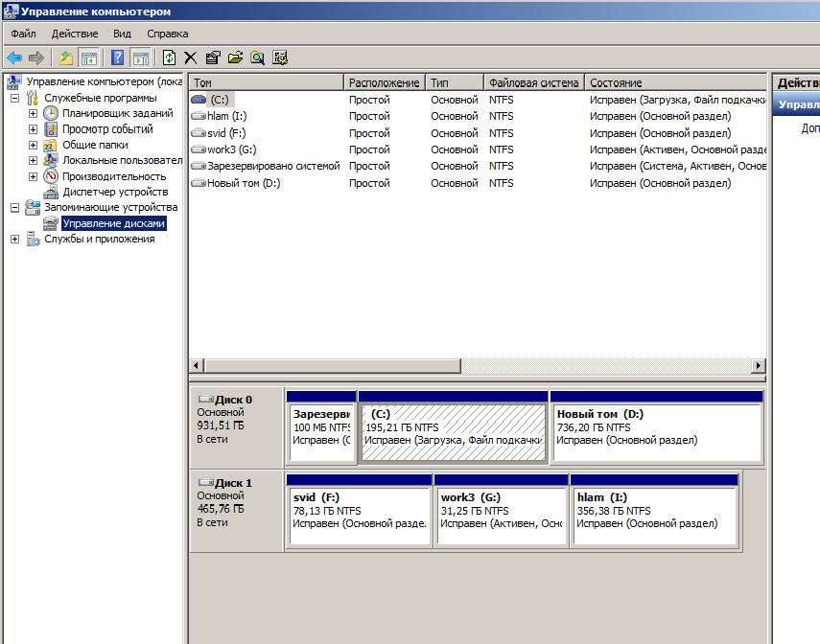The width and height of the screenshot is (820, 644).
Task: Click the black X delete toolbar icon
Action: click(x=191, y=57)
